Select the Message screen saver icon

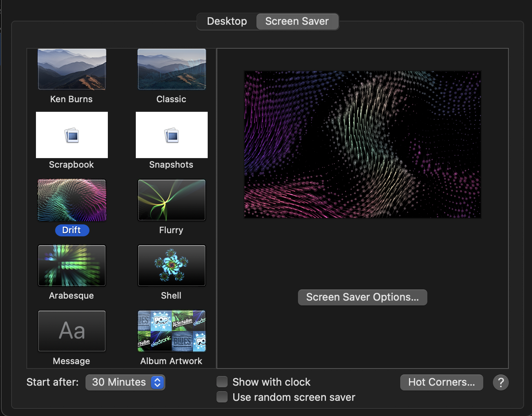click(72, 331)
